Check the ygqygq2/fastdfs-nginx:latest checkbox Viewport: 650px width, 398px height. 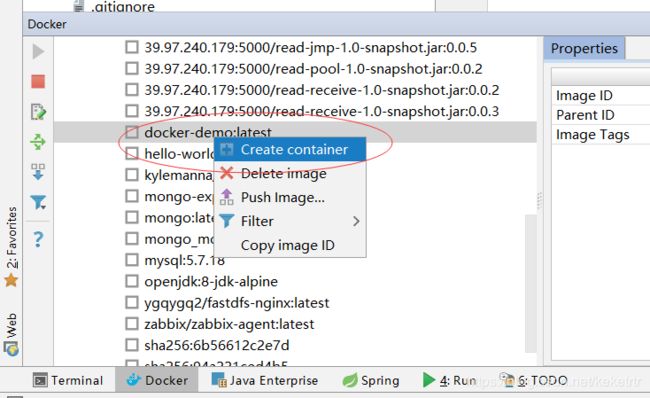(132, 303)
